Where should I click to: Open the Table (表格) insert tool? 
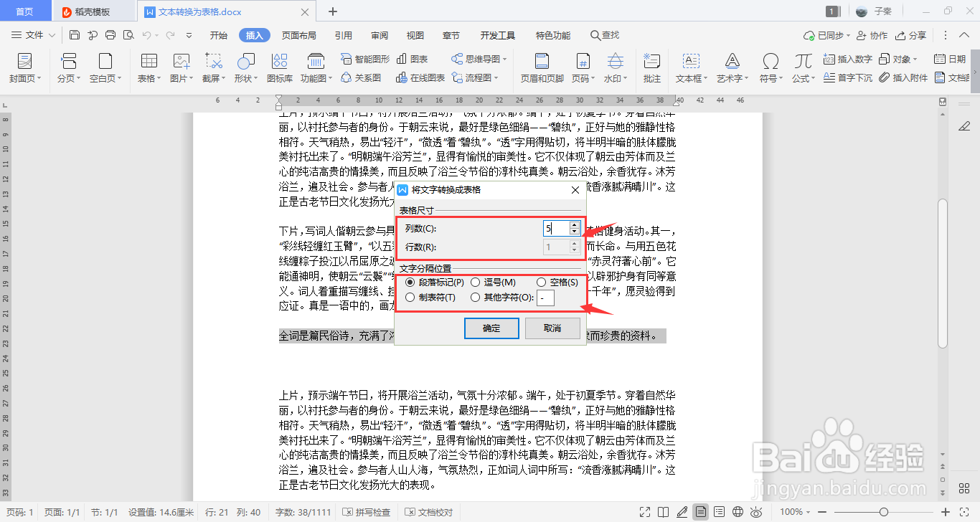pyautogui.click(x=149, y=68)
